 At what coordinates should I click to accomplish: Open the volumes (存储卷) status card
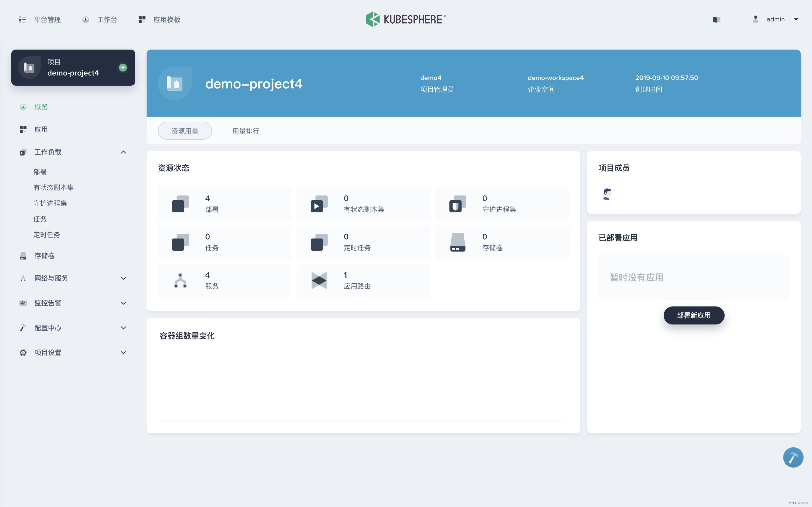point(502,242)
